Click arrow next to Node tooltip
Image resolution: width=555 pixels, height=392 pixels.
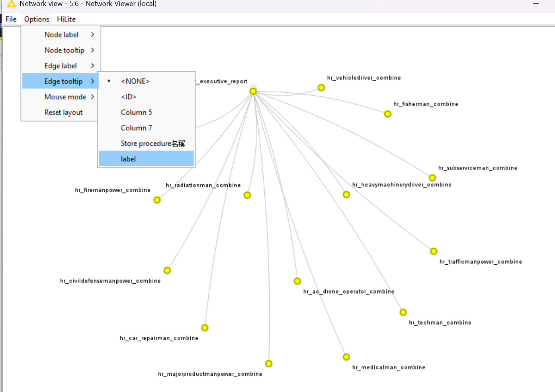point(92,50)
